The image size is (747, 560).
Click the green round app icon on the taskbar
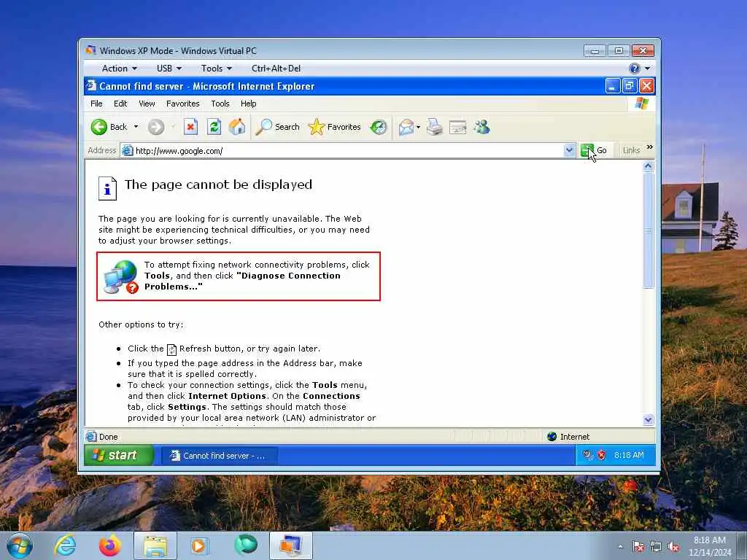click(246, 544)
